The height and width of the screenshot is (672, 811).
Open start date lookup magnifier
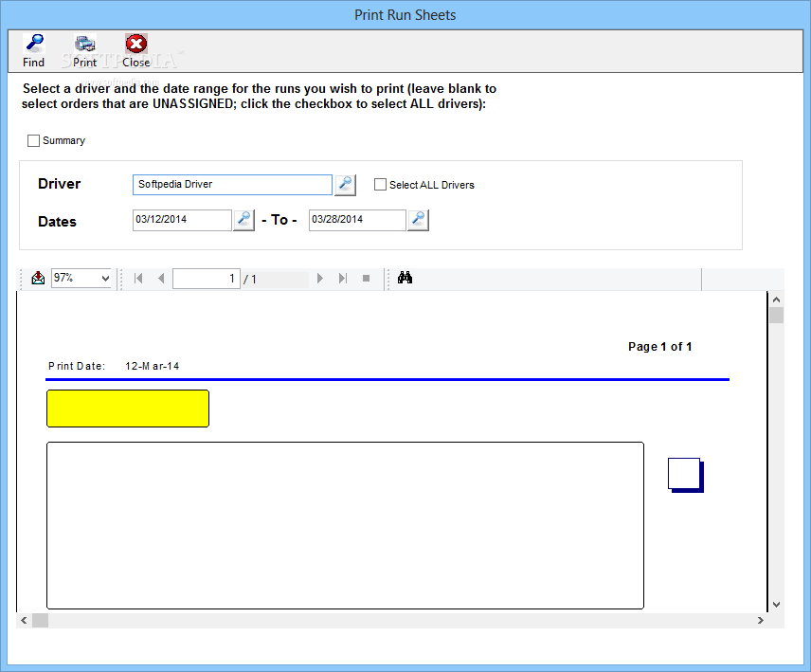[243, 220]
